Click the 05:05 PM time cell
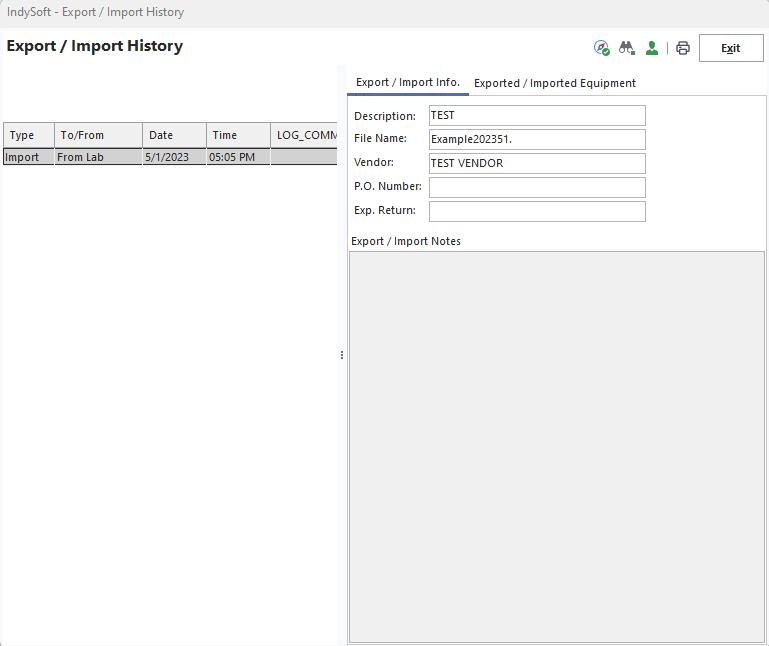The width and height of the screenshot is (769, 646). click(x=238, y=157)
